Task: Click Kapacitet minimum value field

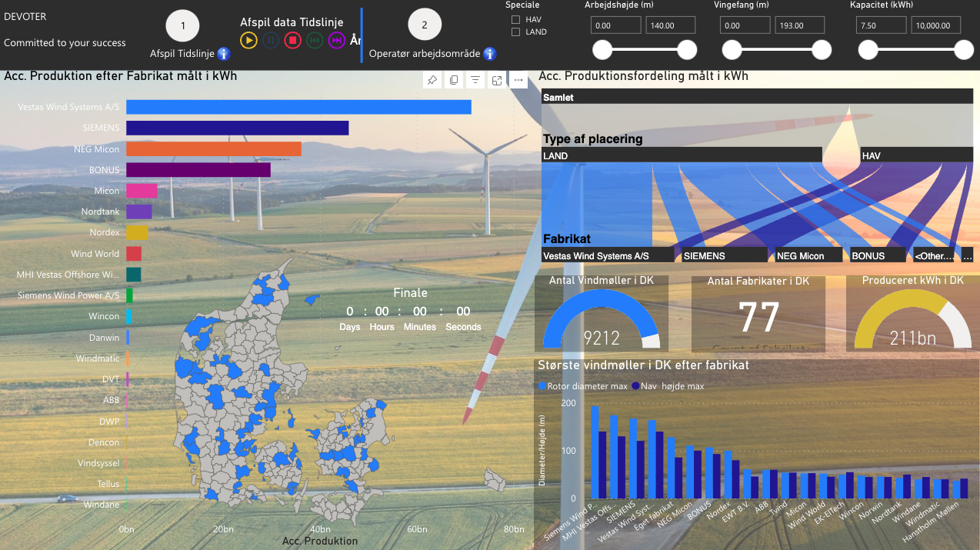Action: tap(880, 25)
